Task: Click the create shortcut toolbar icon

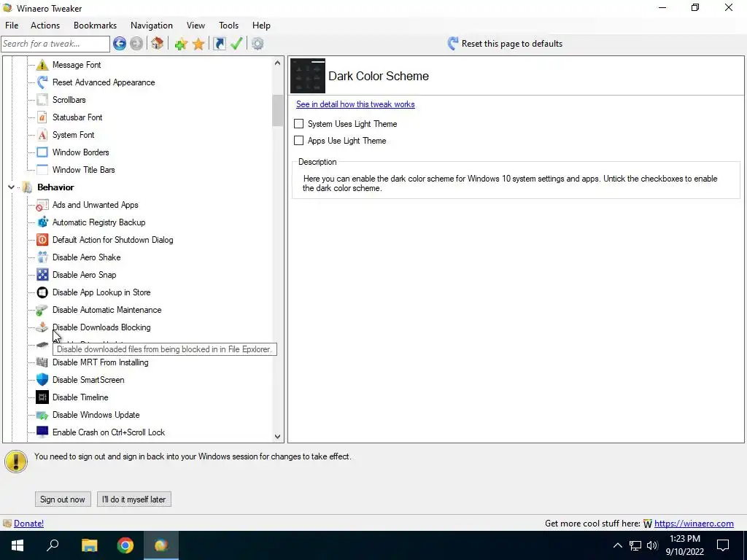Action: click(x=219, y=44)
